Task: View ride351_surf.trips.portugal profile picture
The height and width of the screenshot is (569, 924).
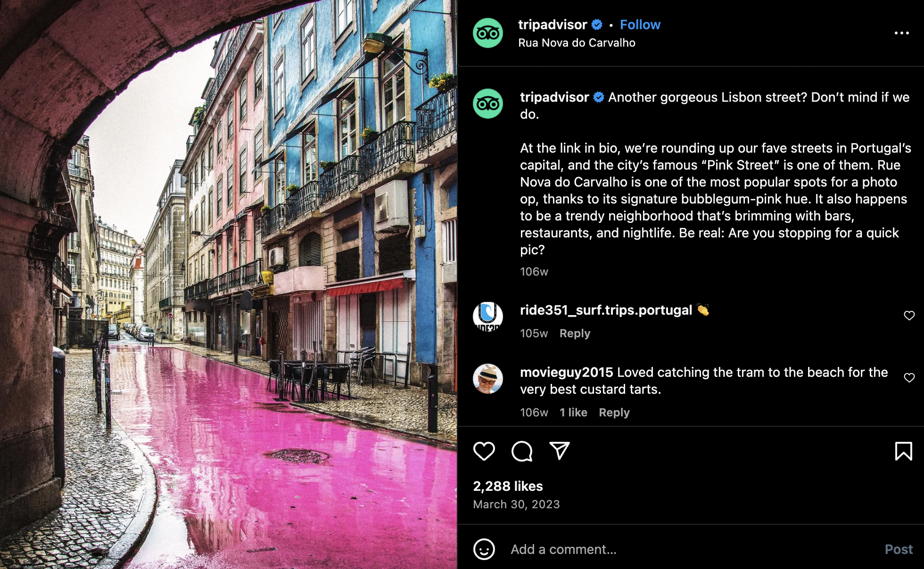Action: pos(488,316)
